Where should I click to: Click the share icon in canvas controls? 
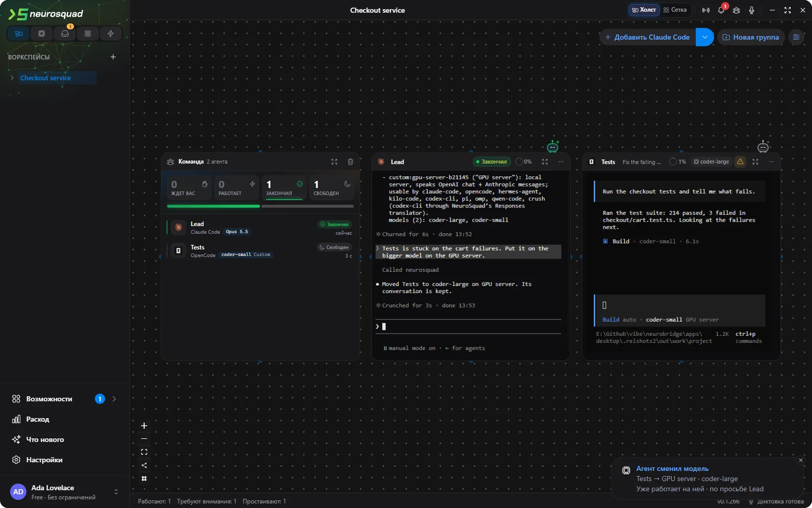pos(144,465)
